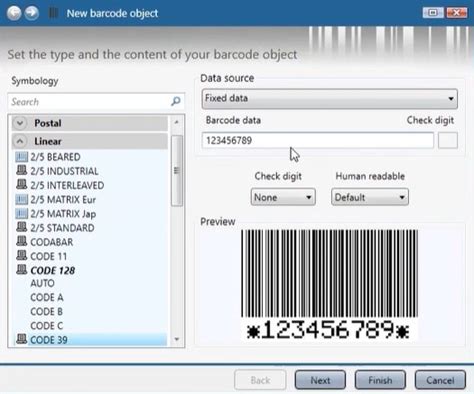474x394 pixels.
Task: Click the Finish button
Action: tap(380, 380)
